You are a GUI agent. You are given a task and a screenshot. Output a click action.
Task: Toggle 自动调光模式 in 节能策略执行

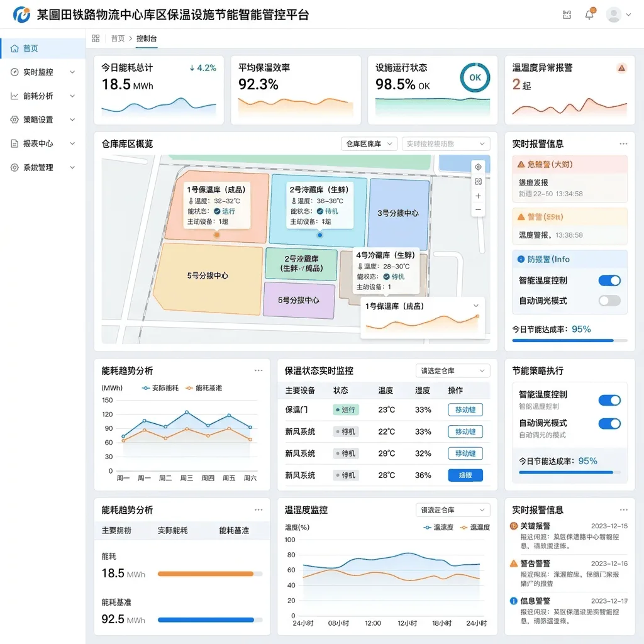point(609,424)
